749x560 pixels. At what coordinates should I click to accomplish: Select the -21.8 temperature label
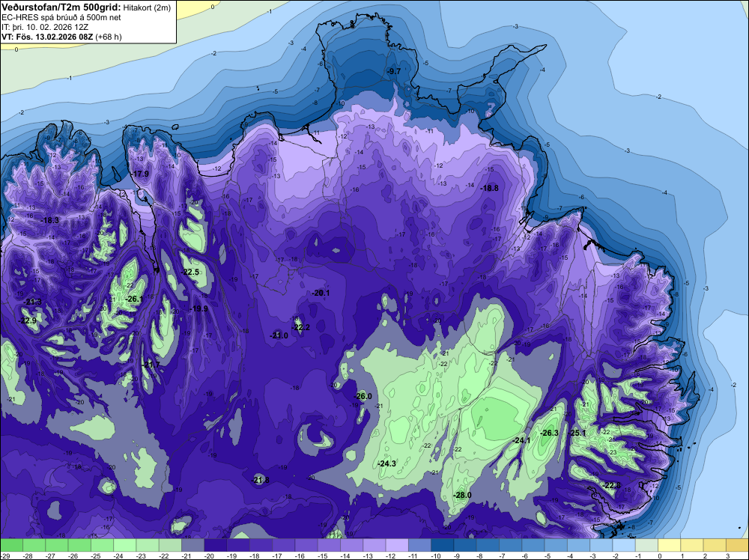pos(261,480)
